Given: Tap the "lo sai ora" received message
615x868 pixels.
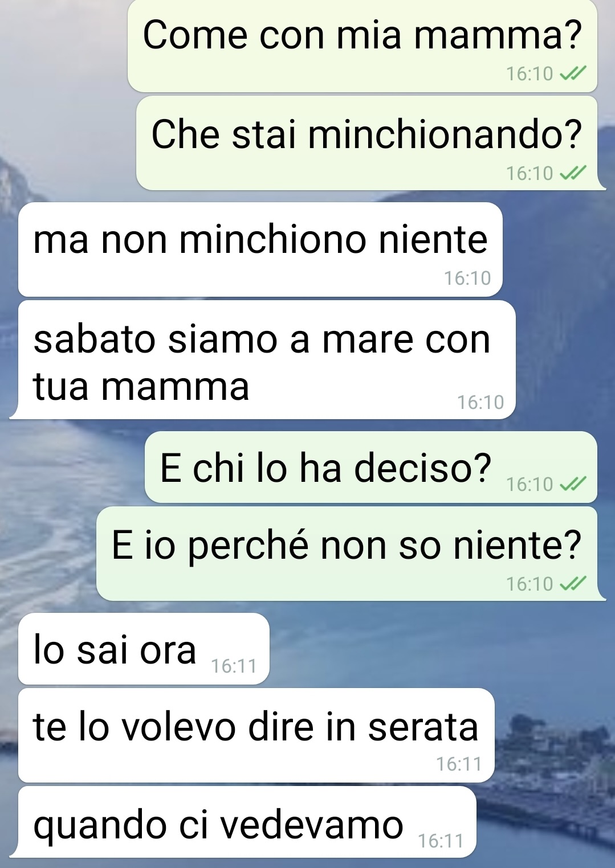Looking at the screenshot, I should (144, 649).
